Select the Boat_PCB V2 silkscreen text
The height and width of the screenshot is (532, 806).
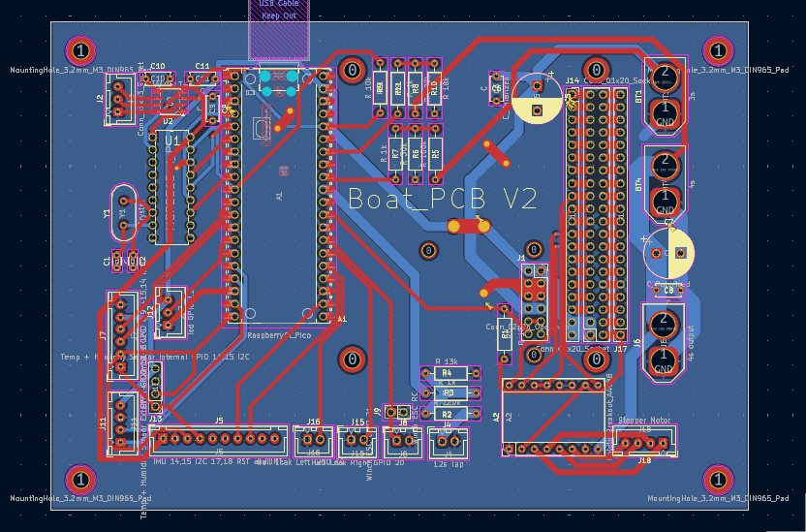point(443,200)
